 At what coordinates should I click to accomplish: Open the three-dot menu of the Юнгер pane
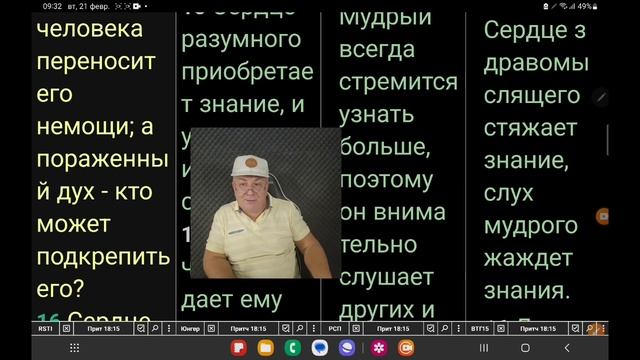click(x=314, y=328)
